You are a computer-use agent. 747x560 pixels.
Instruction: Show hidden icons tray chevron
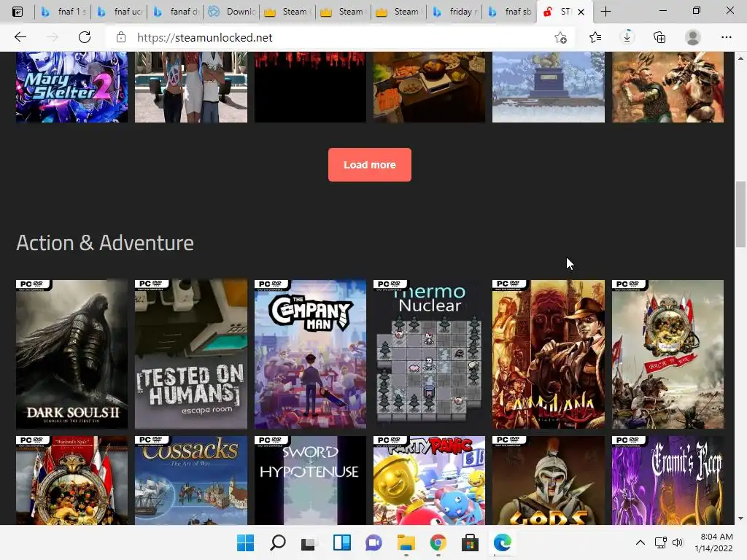pos(640,542)
